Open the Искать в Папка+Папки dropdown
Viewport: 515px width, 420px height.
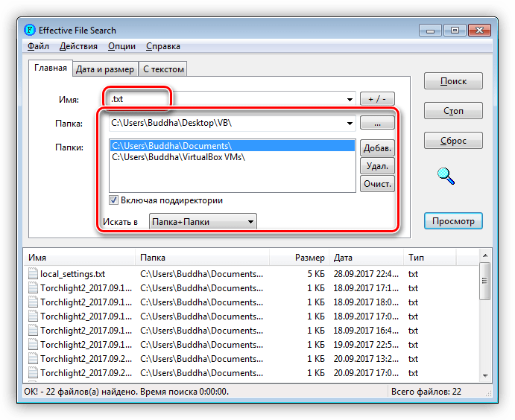tap(203, 222)
